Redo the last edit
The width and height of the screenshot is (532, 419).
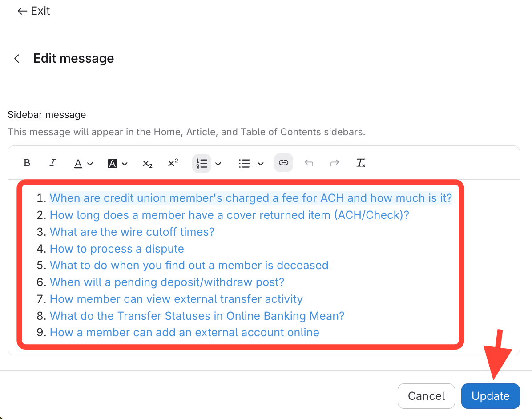[x=335, y=163]
